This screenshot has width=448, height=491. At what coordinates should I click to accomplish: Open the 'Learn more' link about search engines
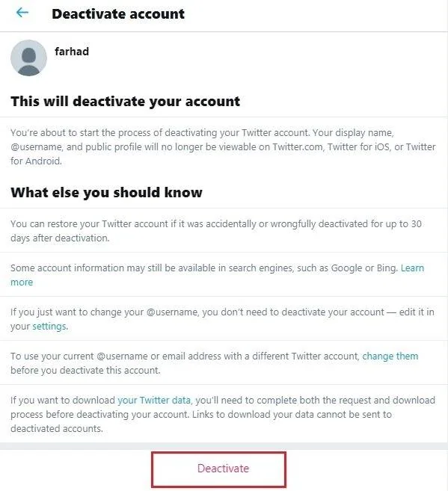[x=412, y=268]
